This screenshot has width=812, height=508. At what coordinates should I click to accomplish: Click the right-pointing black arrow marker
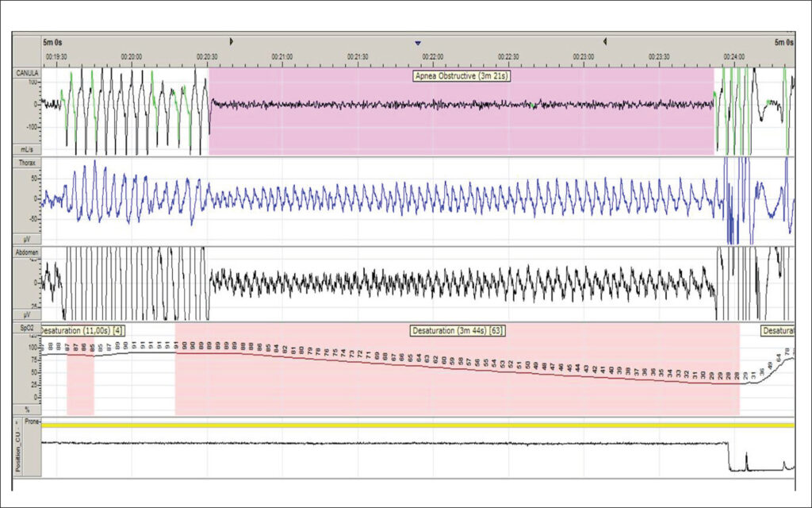pyautogui.click(x=232, y=41)
